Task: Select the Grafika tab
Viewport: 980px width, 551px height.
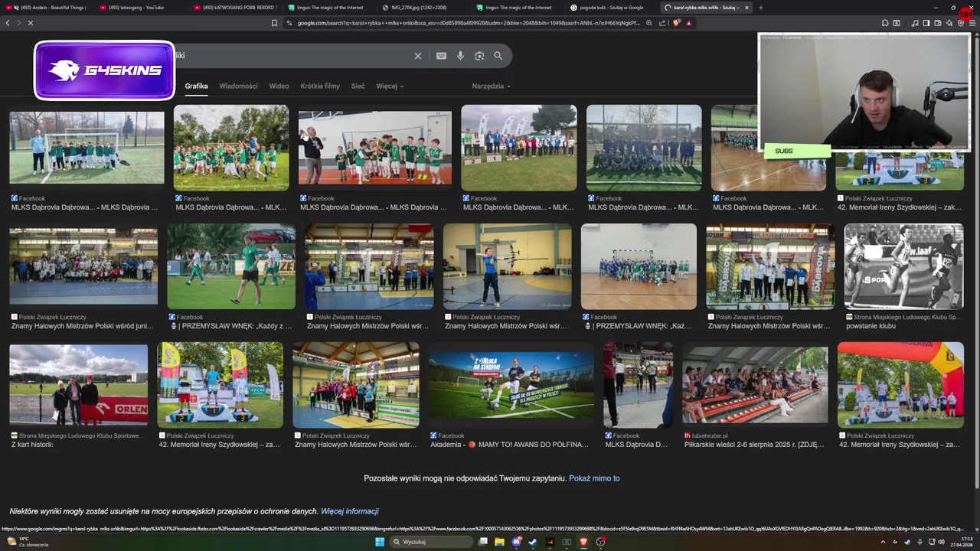Action: tap(196, 86)
